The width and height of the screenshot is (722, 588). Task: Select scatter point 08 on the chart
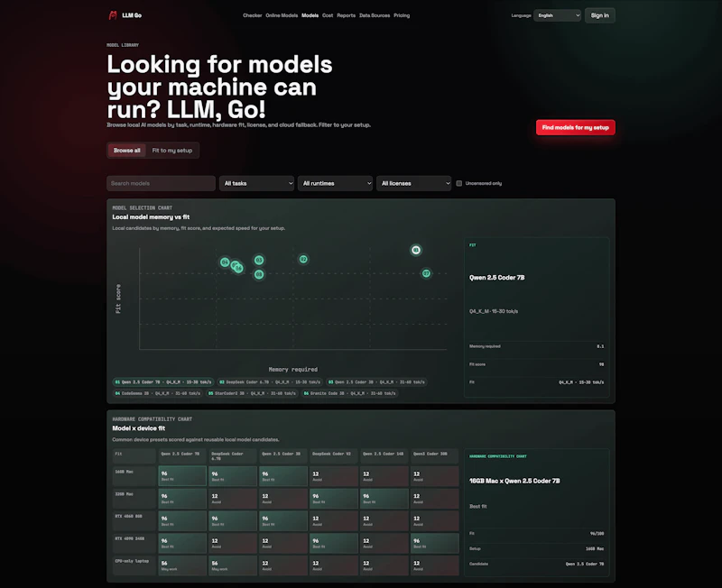(x=259, y=274)
